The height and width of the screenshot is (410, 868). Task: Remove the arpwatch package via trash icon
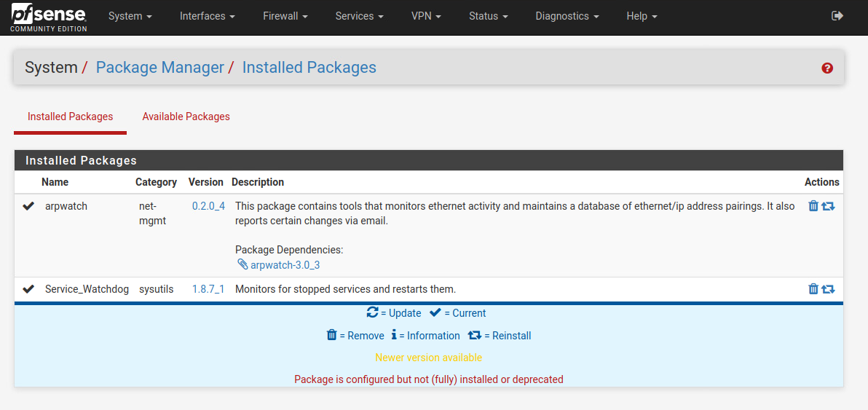coord(813,206)
